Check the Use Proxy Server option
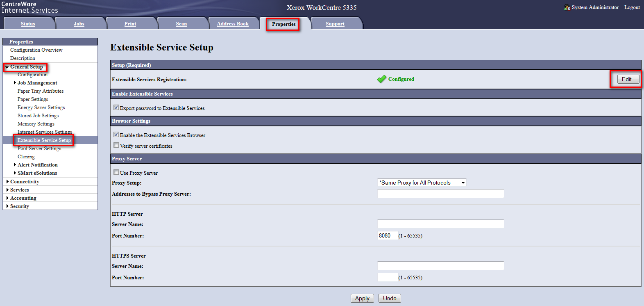Screen dimensions: 644x306 point(116,172)
